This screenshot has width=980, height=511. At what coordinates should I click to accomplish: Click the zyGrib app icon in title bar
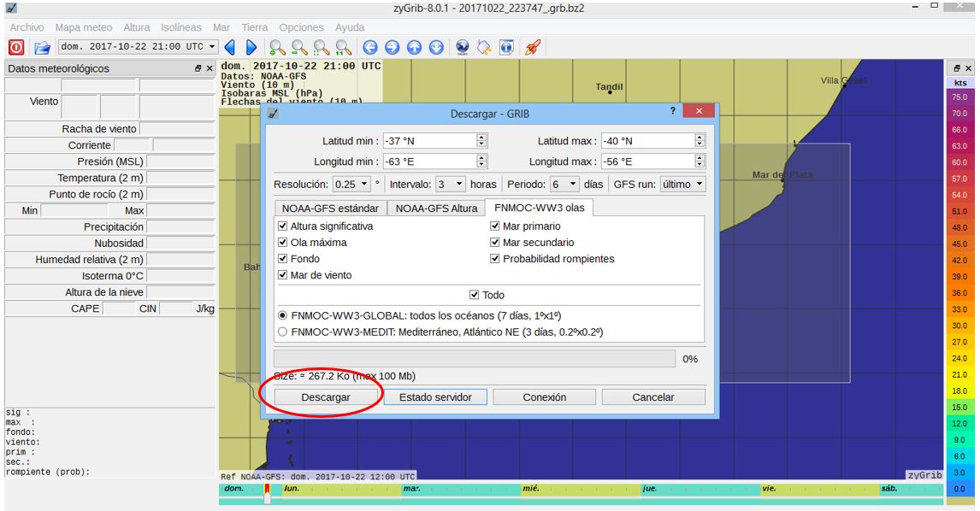(x=11, y=9)
